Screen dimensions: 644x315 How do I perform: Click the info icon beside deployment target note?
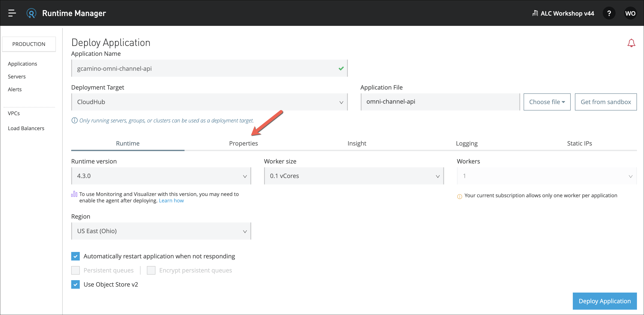(x=74, y=120)
